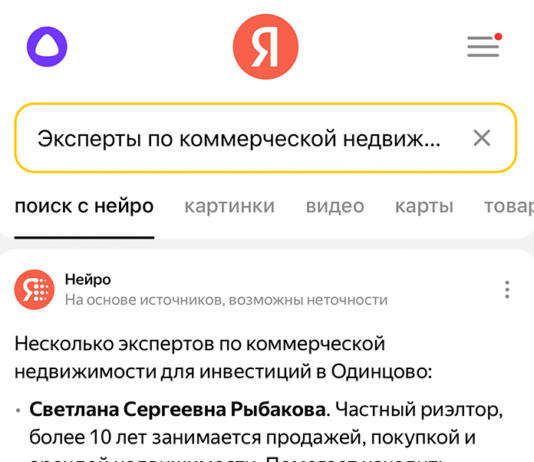The width and height of the screenshot is (534, 462).
Task: Open the partially visible товары tab
Action: pyautogui.click(x=509, y=206)
